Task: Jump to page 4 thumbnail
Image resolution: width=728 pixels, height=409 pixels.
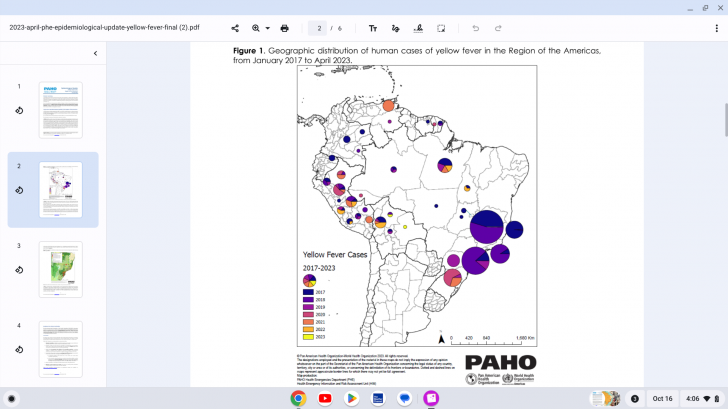Action: [x=60, y=349]
